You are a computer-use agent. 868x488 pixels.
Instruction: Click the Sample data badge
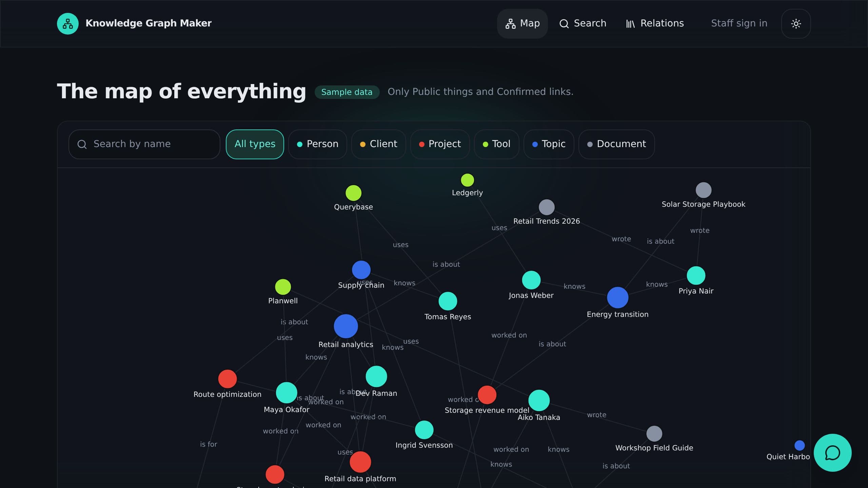347,92
